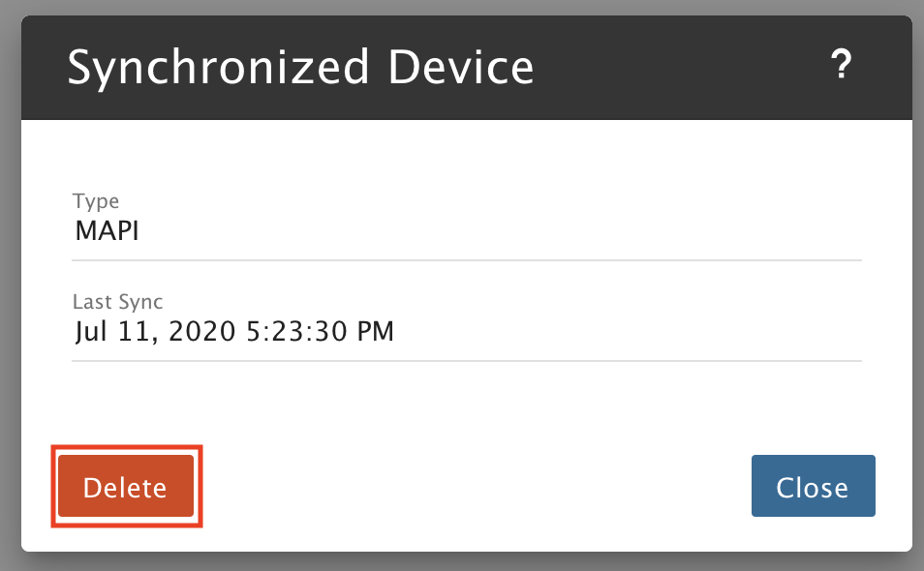Image resolution: width=924 pixels, height=571 pixels.
Task: Delete the synchronized MAPI device
Action: tap(126, 486)
